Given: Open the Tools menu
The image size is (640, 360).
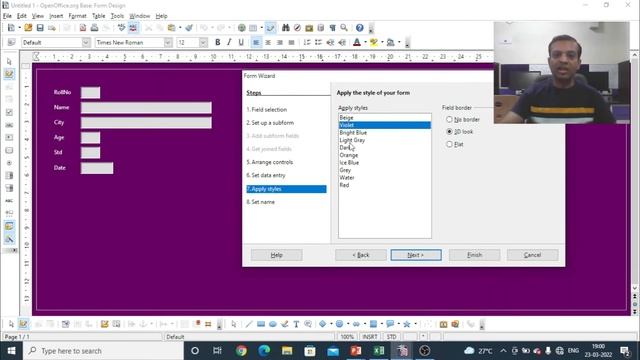Looking at the screenshot, I should pos(117,16).
